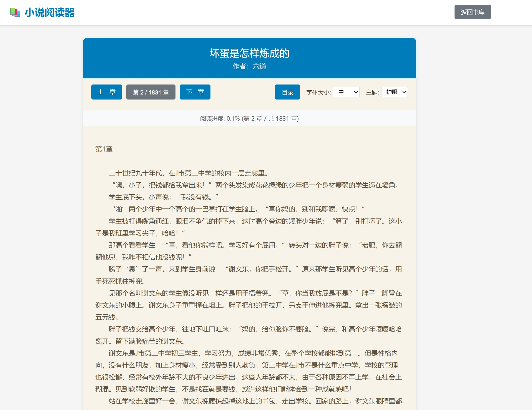Expand the 字体大小 dropdown showing 中
The width and height of the screenshot is (532, 410).
pos(346,92)
